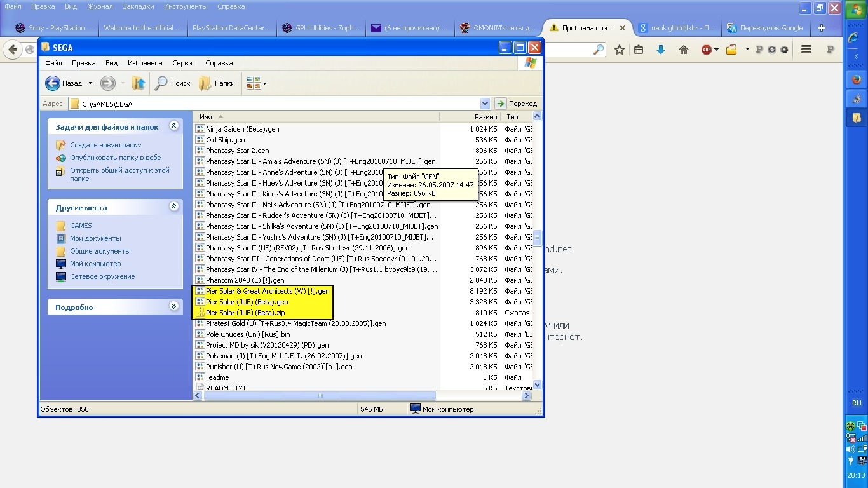Click the C:\GAMES\SEGA address field
Screen dimensions: 868x488
coord(275,104)
